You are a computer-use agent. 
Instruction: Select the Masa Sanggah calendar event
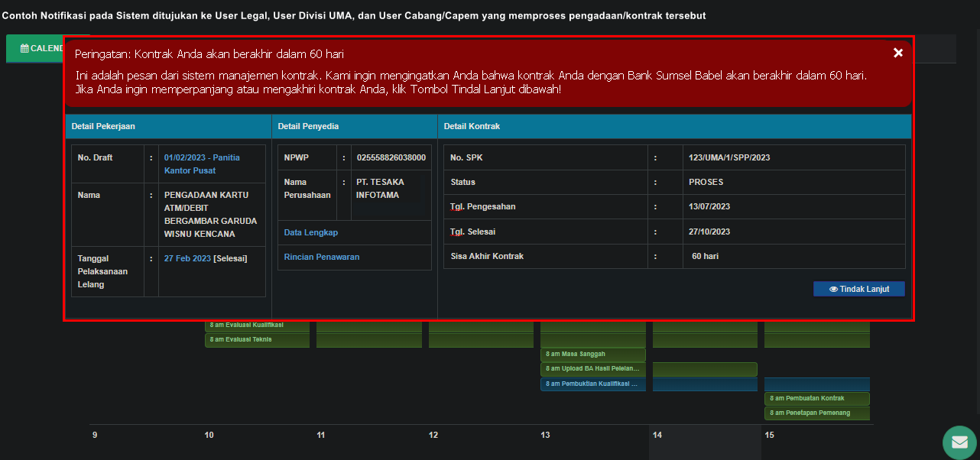tap(592, 355)
